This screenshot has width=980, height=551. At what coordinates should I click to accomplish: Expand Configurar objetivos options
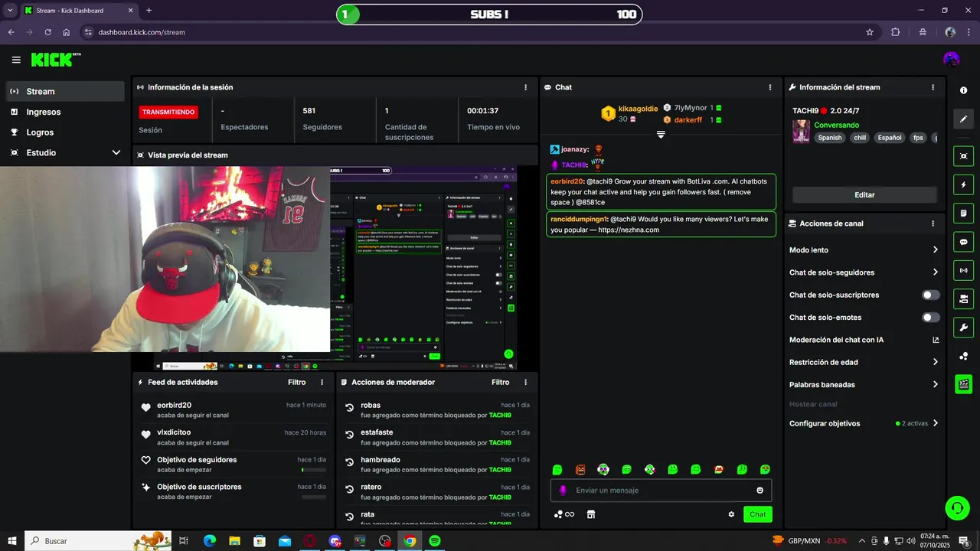pyautogui.click(x=936, y=423)
